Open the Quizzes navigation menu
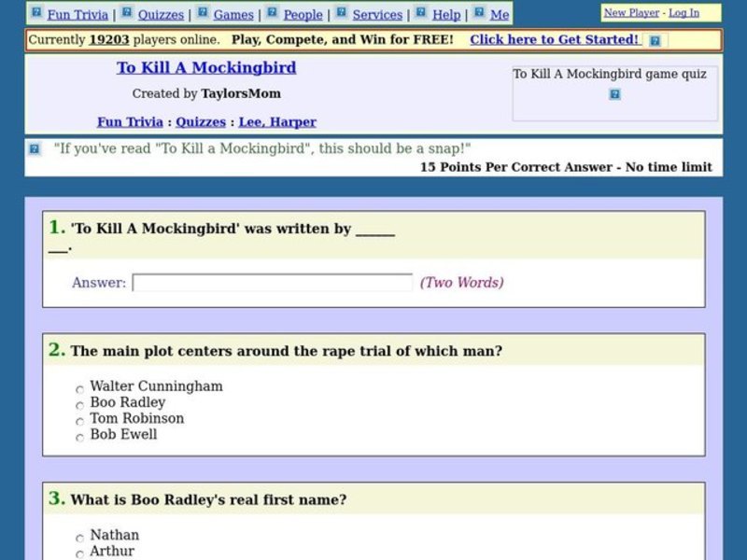This screenshot has width=747, height=560. pyautogui.click(x=161, y=14)
